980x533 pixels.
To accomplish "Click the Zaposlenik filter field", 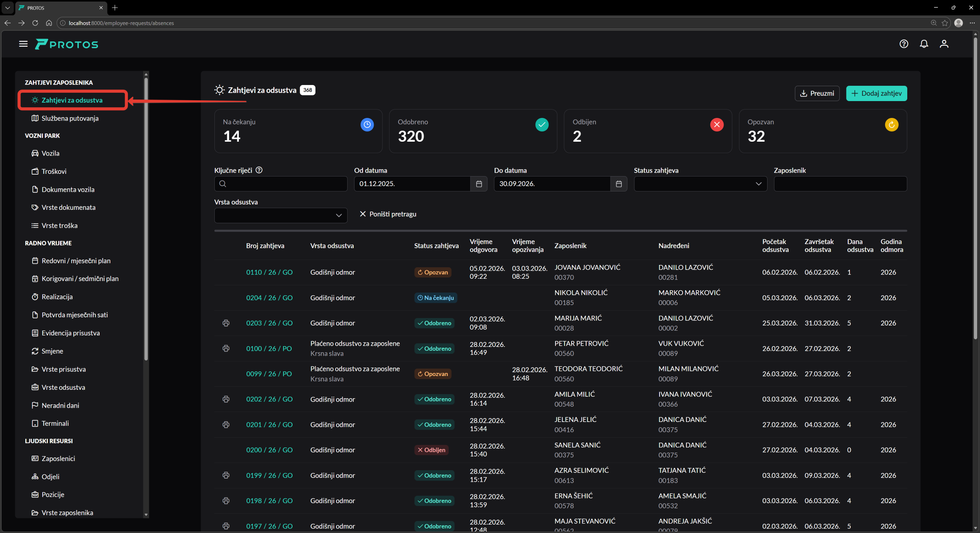I will tap(840, 184).
